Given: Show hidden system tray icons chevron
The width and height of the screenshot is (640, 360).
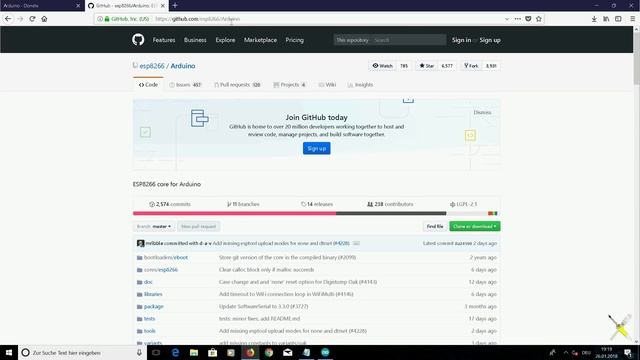Looking at the screenshot, I should (566, 353).
